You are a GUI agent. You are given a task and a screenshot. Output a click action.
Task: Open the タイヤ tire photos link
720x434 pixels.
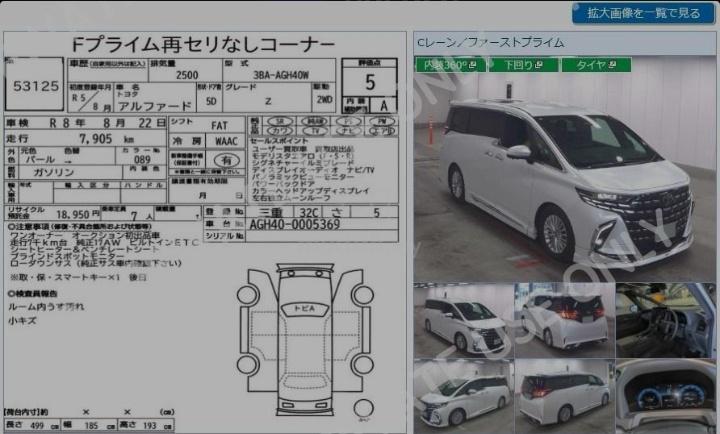596,65
